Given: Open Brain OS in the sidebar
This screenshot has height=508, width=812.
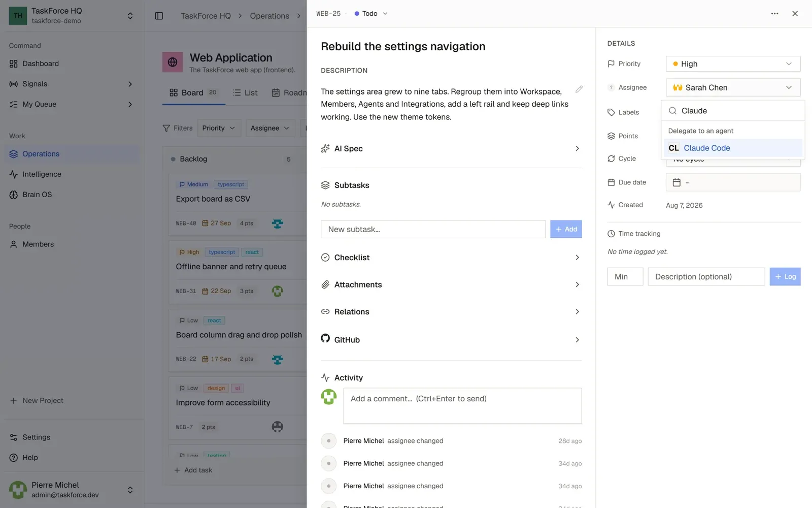Looking at the screenshot, I should (x=71, y=195).
